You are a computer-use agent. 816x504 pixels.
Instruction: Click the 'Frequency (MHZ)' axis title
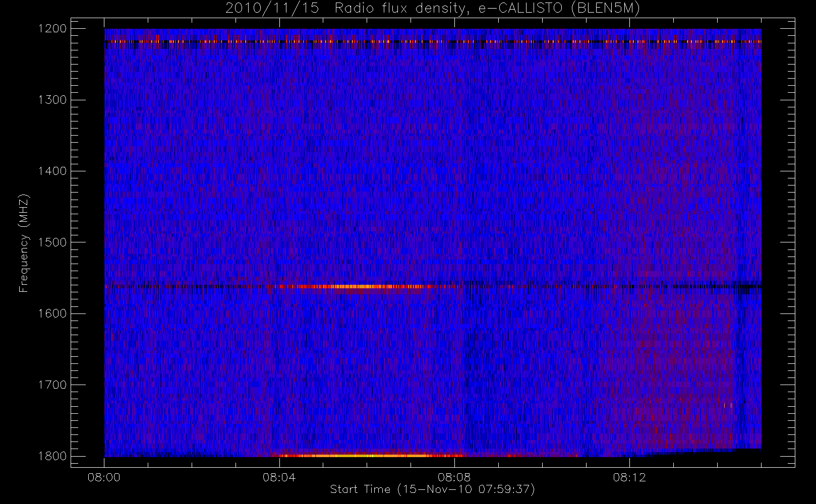click(24, 243)
